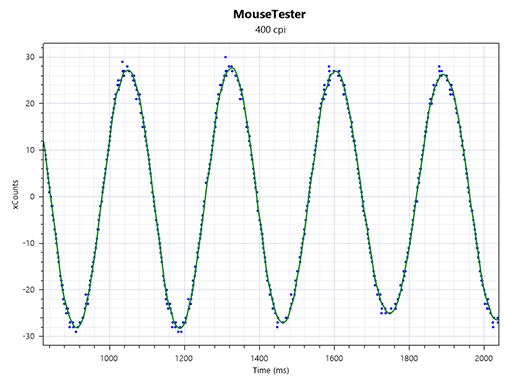Click the 2000 tick label on time axis
Screen dimensions: 512x384
[x=484, y=358]
